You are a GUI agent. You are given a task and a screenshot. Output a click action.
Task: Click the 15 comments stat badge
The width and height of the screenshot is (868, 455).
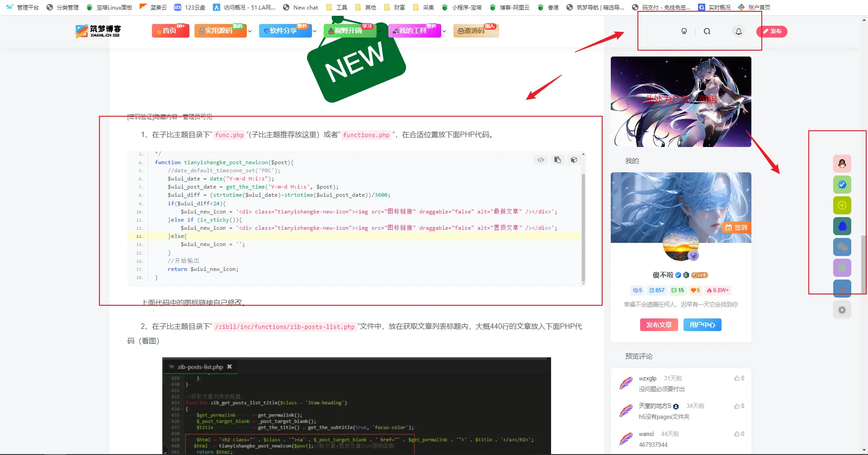point(678,290)
